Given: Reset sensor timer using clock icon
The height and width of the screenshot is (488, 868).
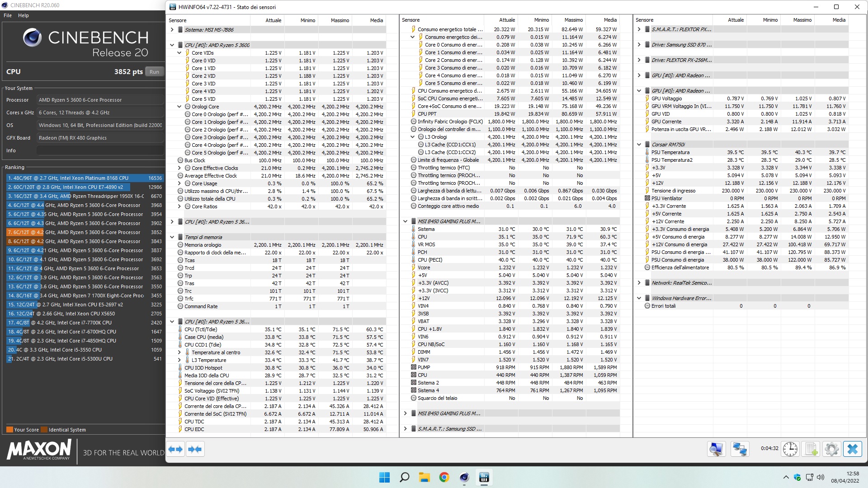Looking at the screenshot, I should pos(790,449).
